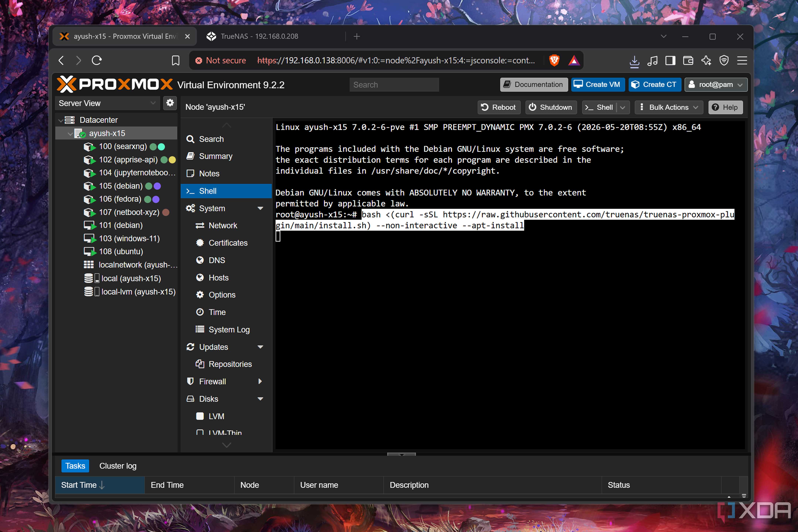Image resolution: width=798 pixels, height=532 pixels.
Task: Open the Documentation button
Action: [x=534, y=84]
